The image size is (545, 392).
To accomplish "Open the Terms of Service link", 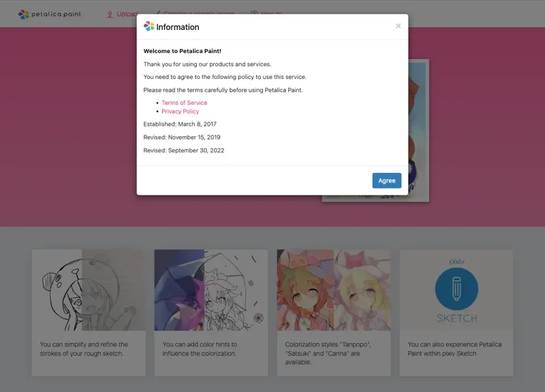I will click(x=184, y=103).
